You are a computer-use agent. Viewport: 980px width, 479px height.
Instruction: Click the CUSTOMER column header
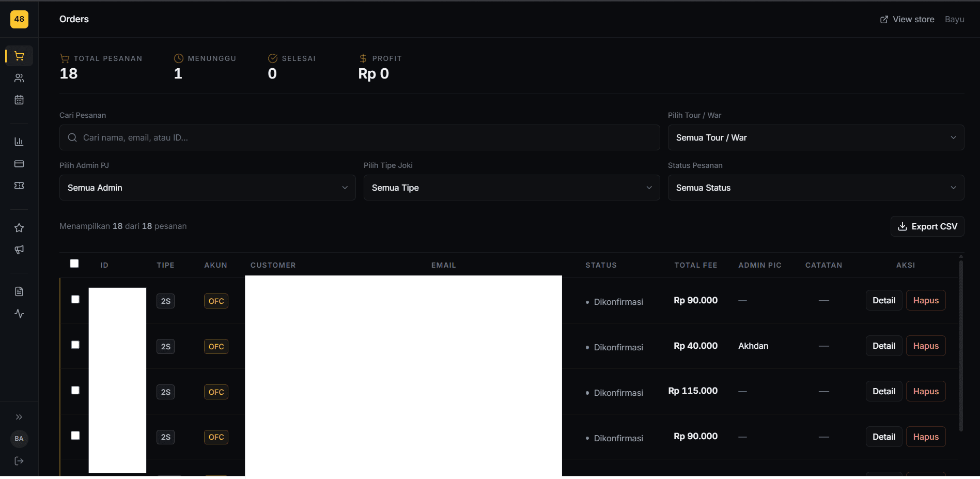coord(273,265)
